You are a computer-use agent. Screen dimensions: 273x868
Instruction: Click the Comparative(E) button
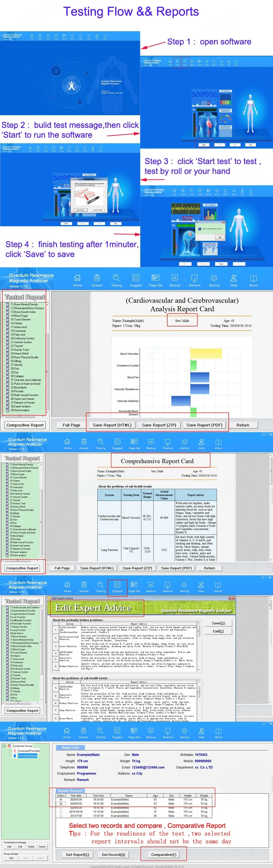[x=164, y=854]
